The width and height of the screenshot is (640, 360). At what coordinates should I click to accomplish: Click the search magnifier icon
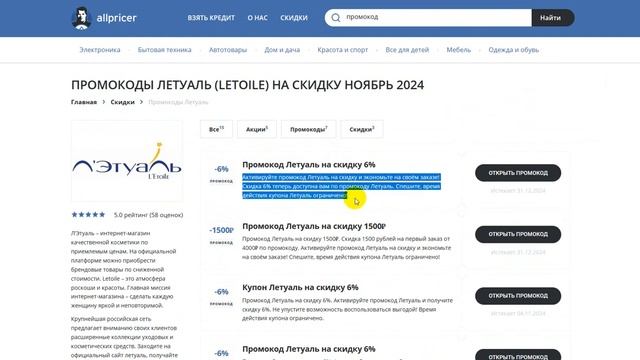tap(336, 18)
